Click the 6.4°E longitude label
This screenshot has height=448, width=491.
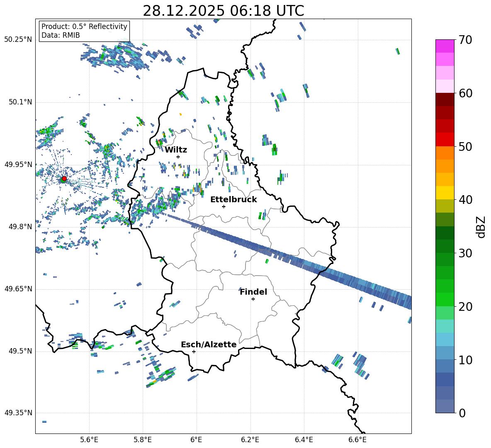(304, 440)
